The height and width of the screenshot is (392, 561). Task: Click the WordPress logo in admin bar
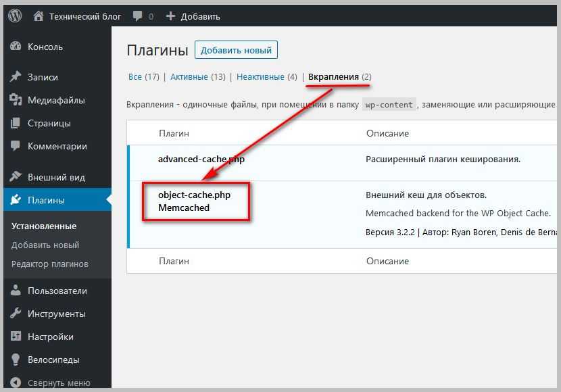coord(15,16)
